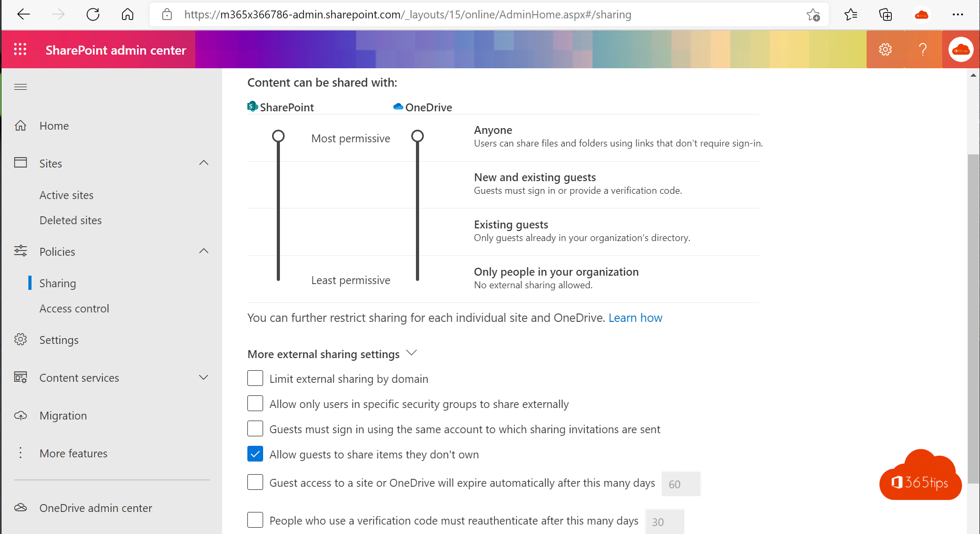
Task: Check Allow only users in specific security groups
Action: tap(255, 403)
